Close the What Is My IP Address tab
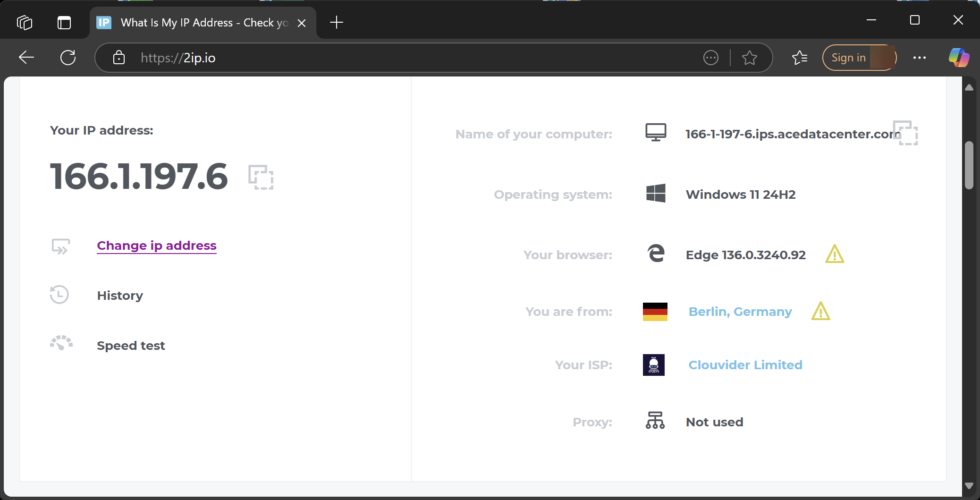980x500 pixels. point(302,23)
